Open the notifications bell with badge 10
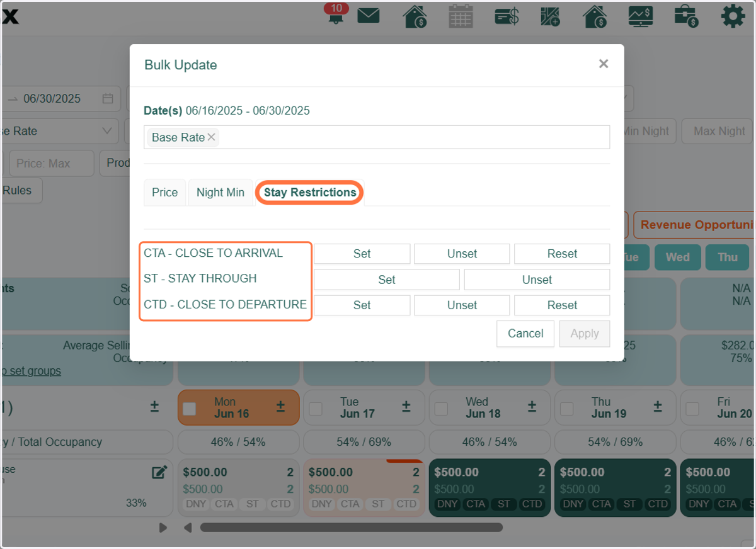This screenshot has width=756, height=549. tap(336, 15)
